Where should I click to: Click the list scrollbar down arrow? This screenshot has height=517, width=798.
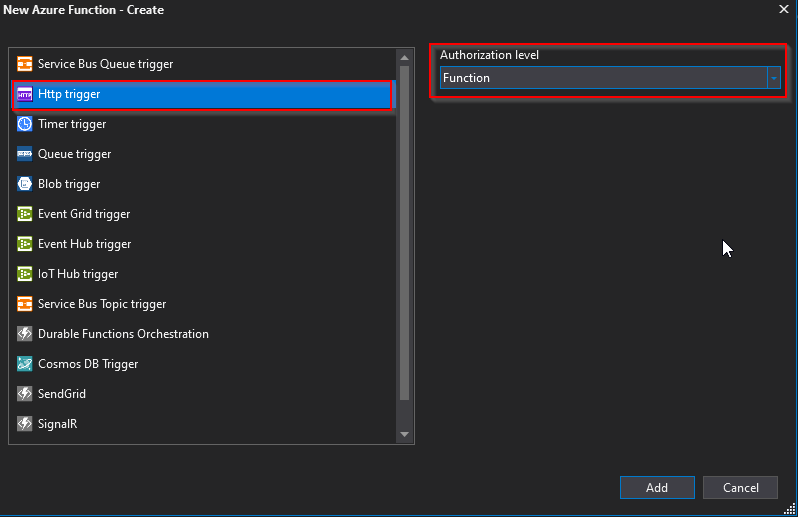tap(405, 434)
